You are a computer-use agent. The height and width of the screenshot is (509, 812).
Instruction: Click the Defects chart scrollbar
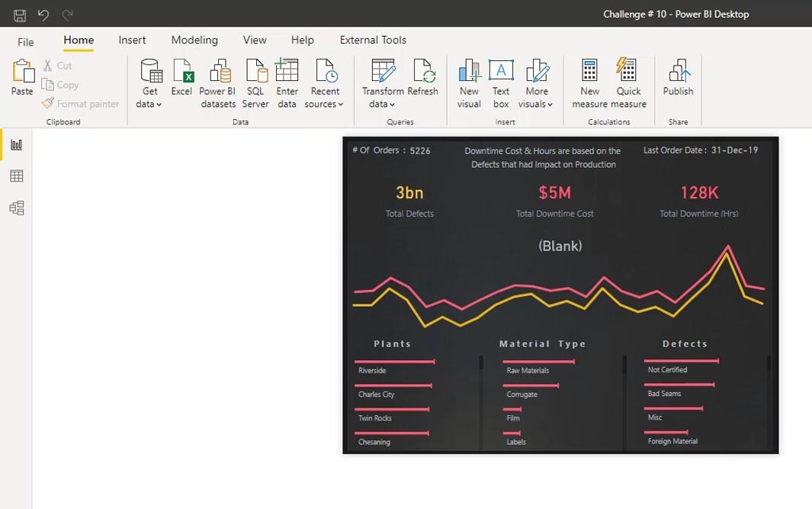point(769,362)
